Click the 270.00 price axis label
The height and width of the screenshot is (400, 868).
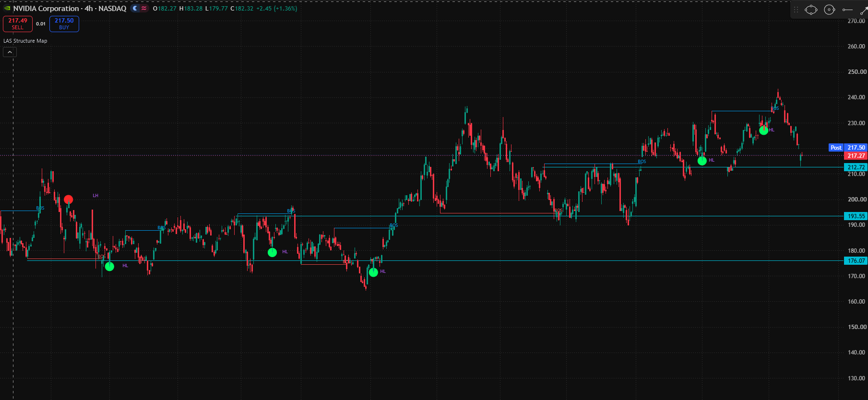click(x=856, y=21)
